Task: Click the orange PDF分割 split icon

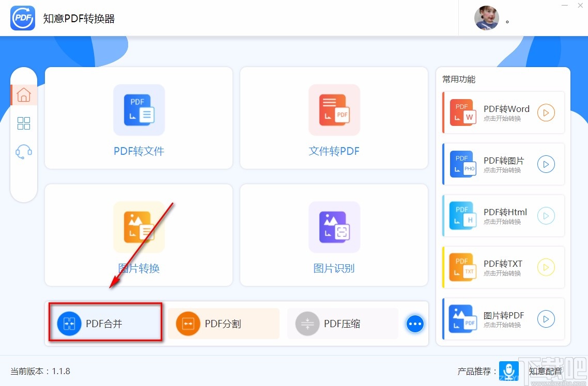Action: [x=188, y=324]
